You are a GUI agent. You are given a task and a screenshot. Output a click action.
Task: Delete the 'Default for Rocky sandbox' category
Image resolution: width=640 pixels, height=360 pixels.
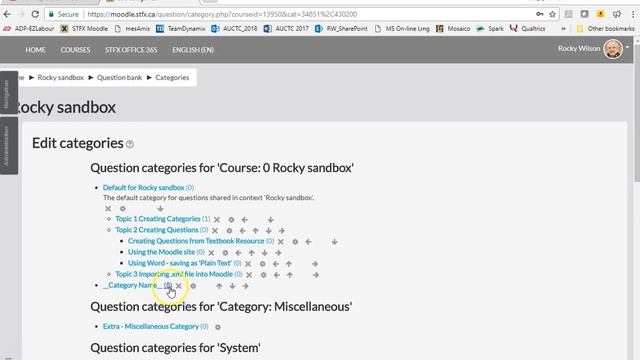(108, 209)
